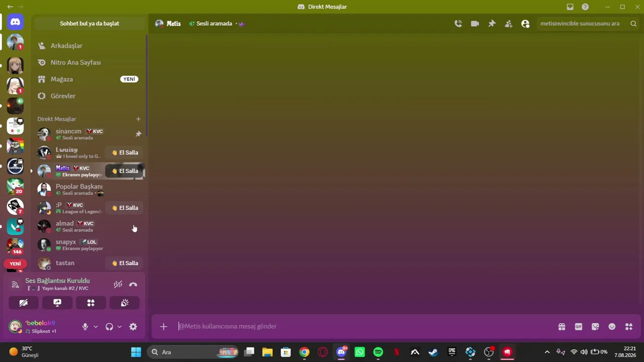
Task: Turn the camera on in voice panel
Action: (24, 303)
